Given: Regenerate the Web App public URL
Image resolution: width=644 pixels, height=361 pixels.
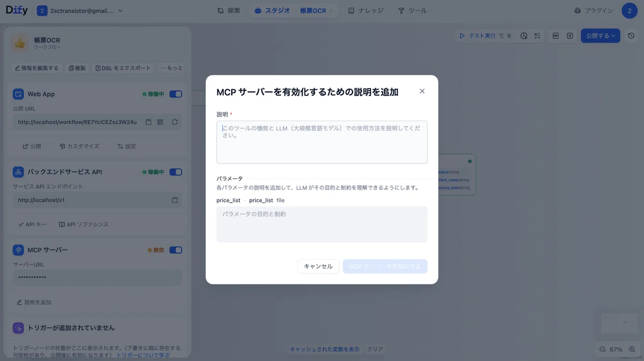Looking at the screenshot, I should [174, 122].
